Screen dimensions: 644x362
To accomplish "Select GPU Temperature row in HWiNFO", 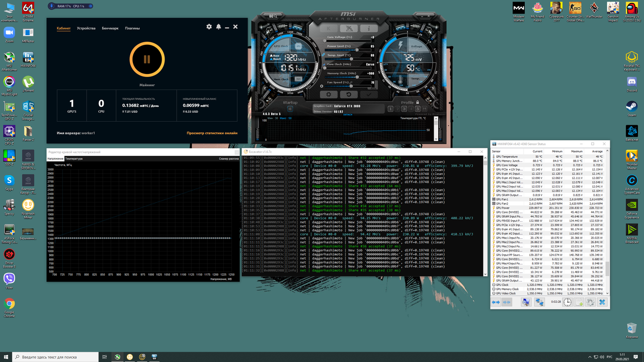I will pos(548,156).
